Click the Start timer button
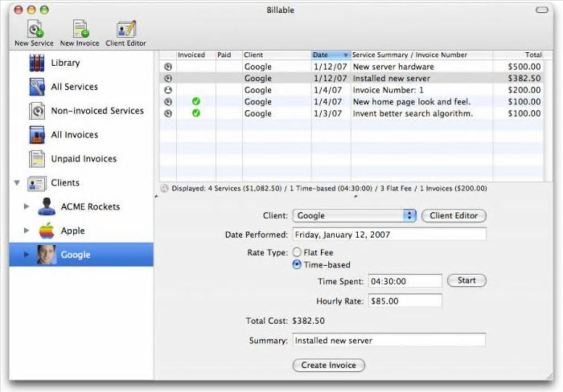The image size is (563, 392). pos(467,281)
